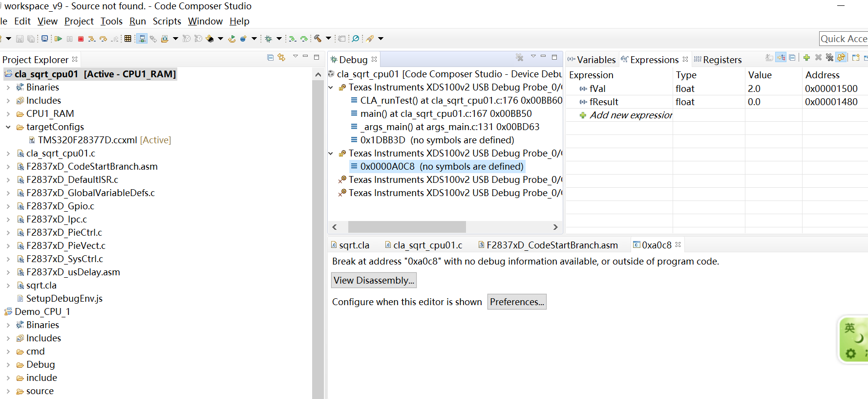Expand the CPU1_RAM folder
Screen dimensions: 868x399
(8, 114)
